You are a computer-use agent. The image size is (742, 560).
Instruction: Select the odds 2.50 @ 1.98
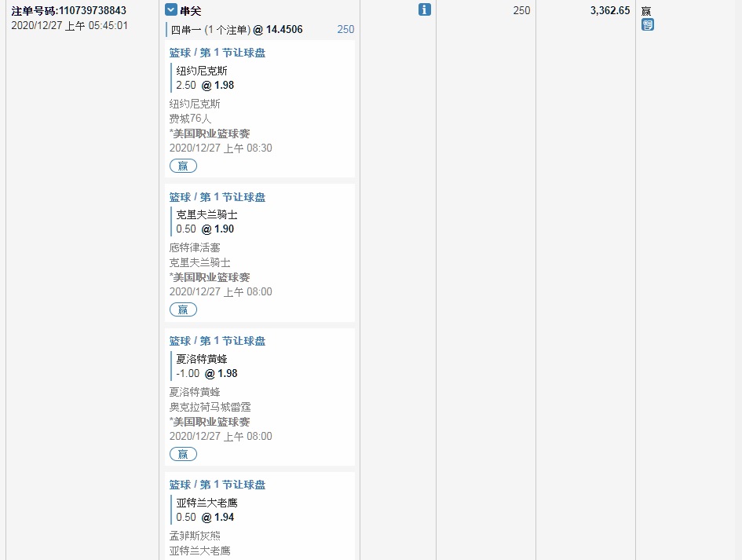point(205,85)
